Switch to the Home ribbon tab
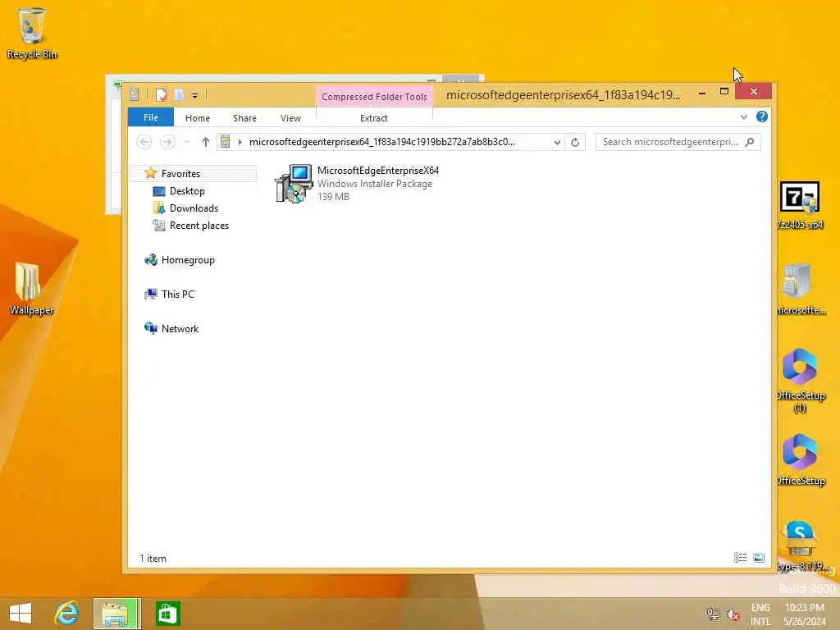The height and width of the screenshot is (630, 840). pos(198,118)
